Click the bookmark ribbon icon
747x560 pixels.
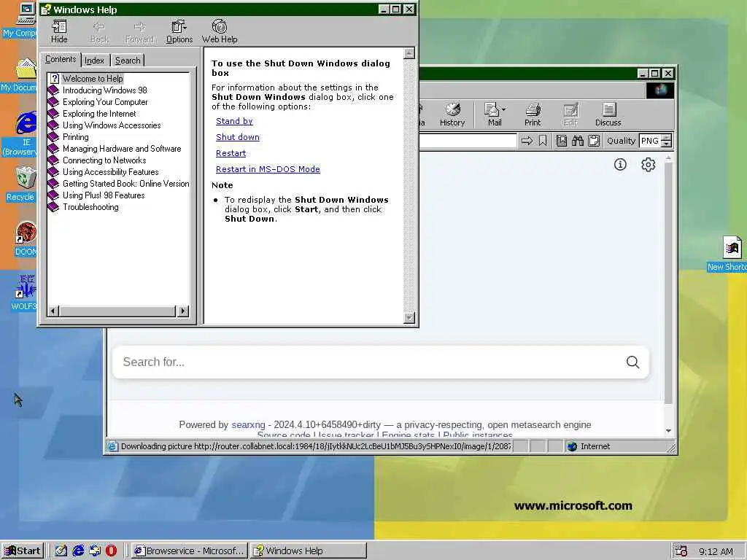pyautogui.click(x=543, y=141)
